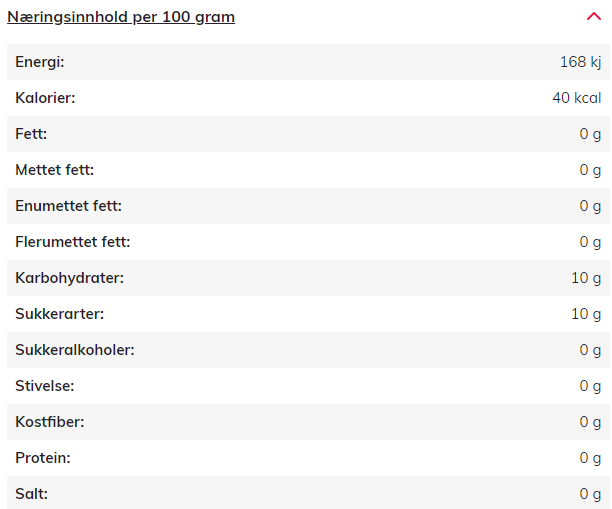Click the Karbohydrater 10 g value
The width and height of the screenshot is (612, 509).
586,278
